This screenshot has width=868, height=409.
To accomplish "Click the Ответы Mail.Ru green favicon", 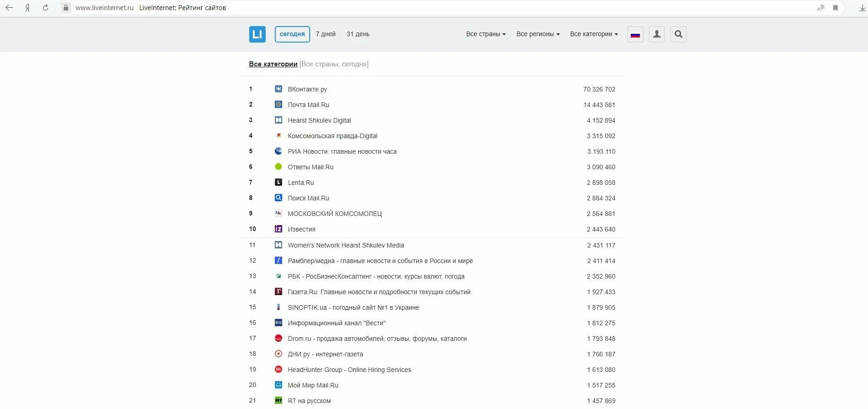I will tap(278, 167).
